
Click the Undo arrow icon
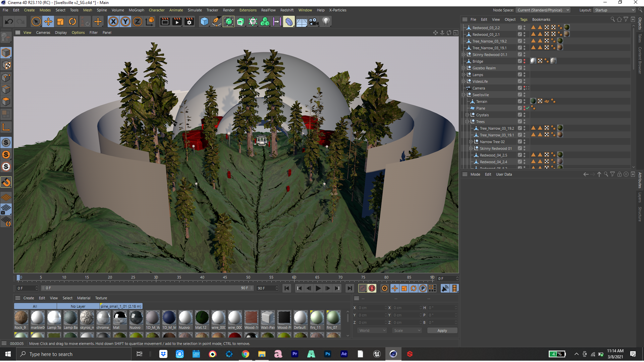coord(9,22)
